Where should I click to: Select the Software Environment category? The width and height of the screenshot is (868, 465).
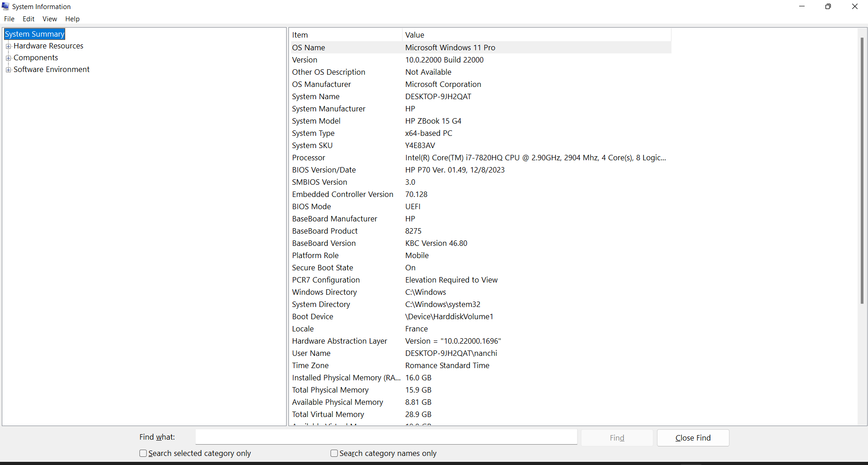point(52,69)
